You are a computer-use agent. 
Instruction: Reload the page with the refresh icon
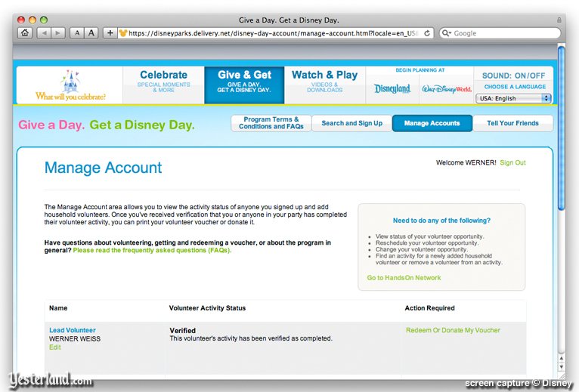[x=427, y=33]
